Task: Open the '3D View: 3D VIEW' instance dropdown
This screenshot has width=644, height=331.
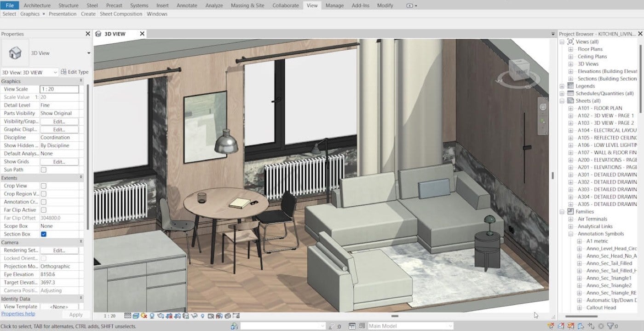Action: click(29, 72)
